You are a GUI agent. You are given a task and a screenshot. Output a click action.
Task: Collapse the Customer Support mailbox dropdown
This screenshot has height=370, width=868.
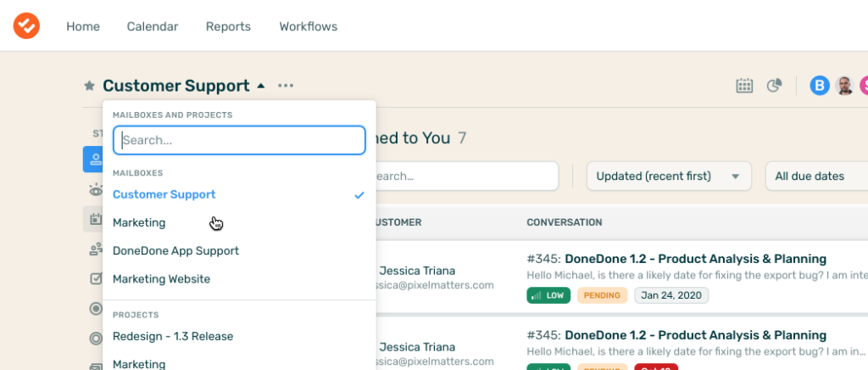261,86
